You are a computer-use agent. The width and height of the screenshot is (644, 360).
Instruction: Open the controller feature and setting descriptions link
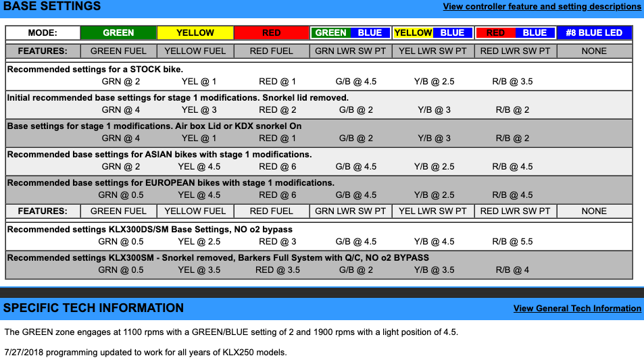(x=542, y=7)
